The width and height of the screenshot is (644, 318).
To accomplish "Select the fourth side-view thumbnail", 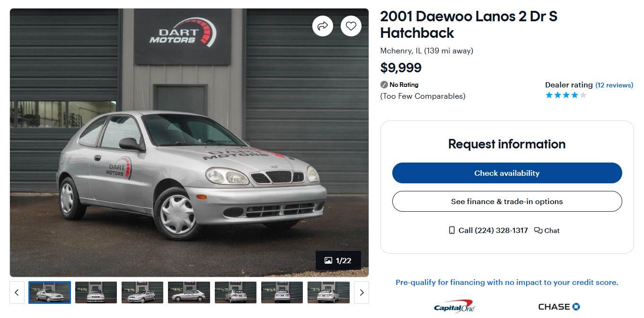I will click(x=189, y=292).
